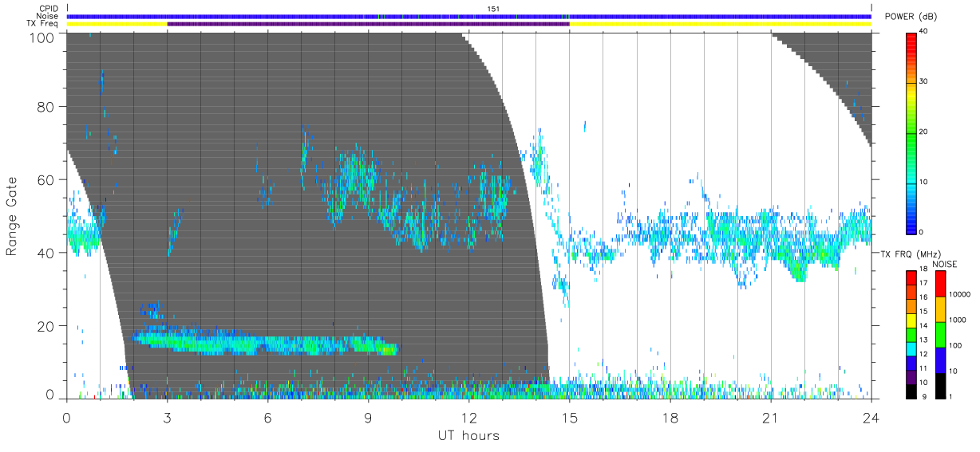Click x-axis tick label 12

pyautogui.click(x=468, y=417)
